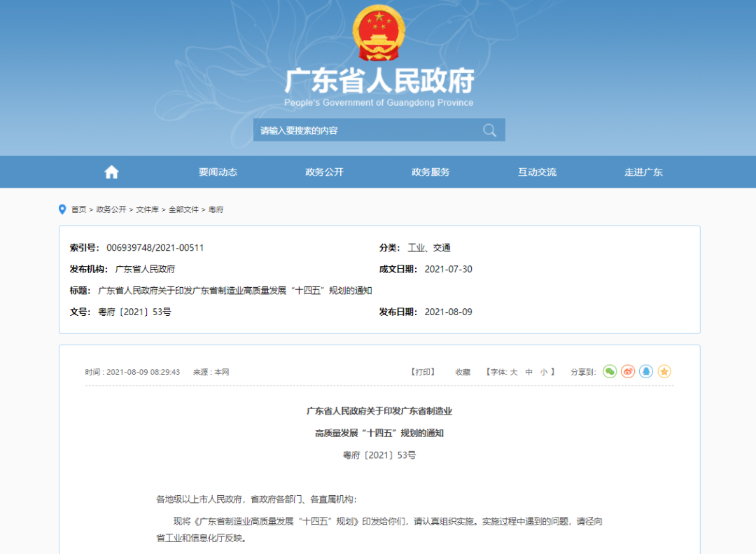Open 政务公开 in the main navigation bar
This screenshot has width=756, height=554.
[x=325, y=172]
